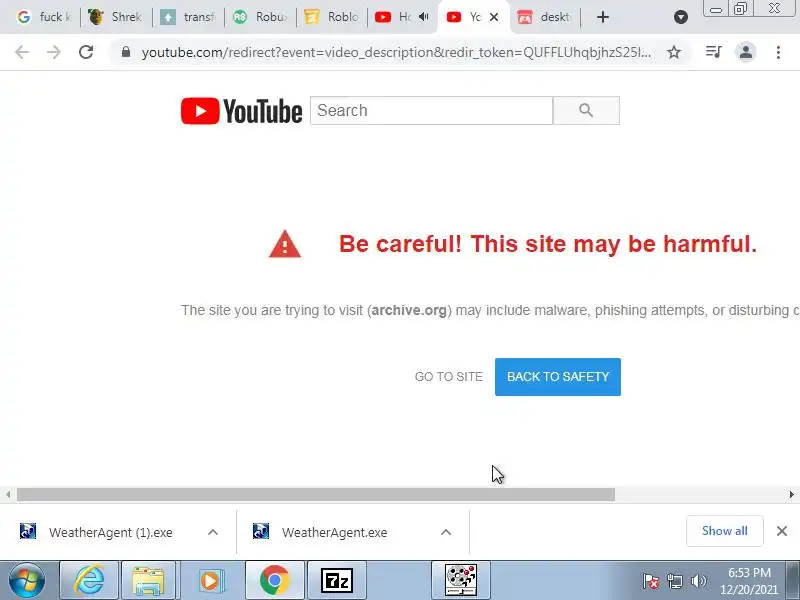
Task: Open the film reel app on taskbar
Action: 461,581
